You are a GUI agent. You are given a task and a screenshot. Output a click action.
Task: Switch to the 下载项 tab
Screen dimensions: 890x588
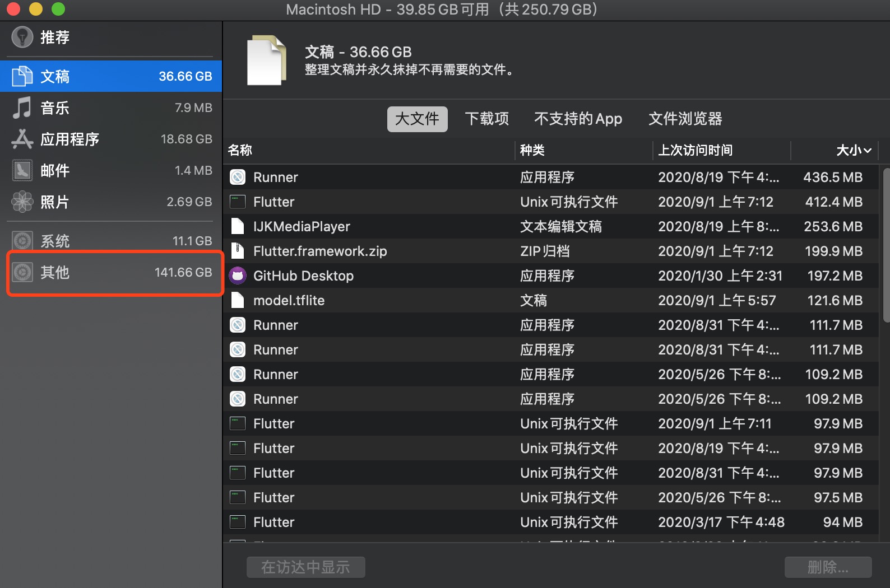[487, 119]
